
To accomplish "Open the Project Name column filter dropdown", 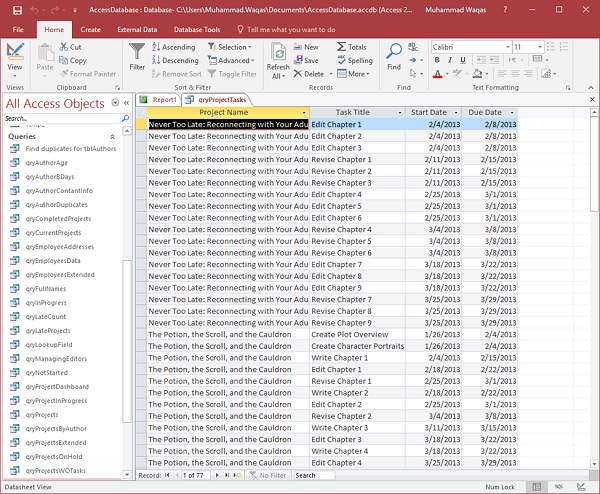I will 304,112.
